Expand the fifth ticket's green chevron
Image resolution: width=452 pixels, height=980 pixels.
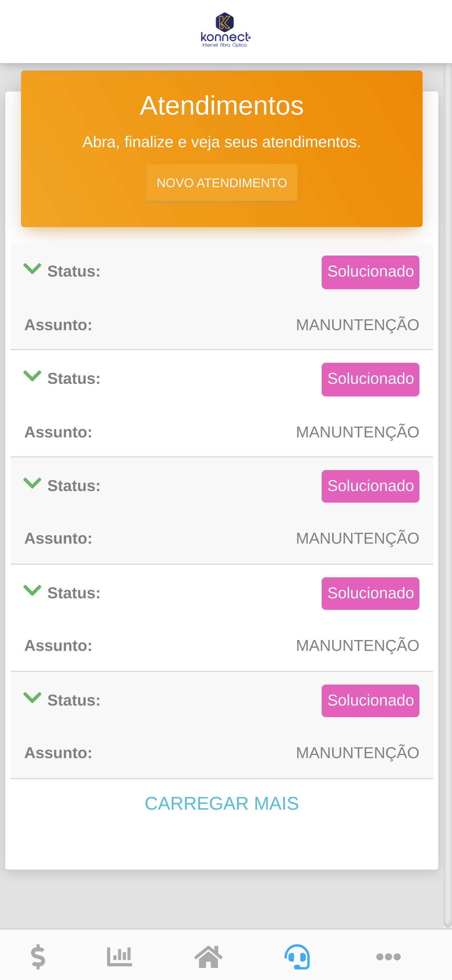click(x=32, y=698)
